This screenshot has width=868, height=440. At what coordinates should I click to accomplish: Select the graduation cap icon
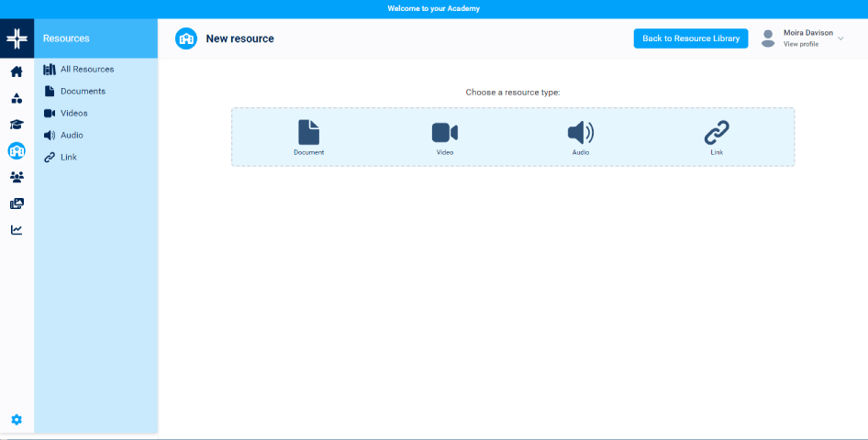pyautogui.click(x=17, y=125)
